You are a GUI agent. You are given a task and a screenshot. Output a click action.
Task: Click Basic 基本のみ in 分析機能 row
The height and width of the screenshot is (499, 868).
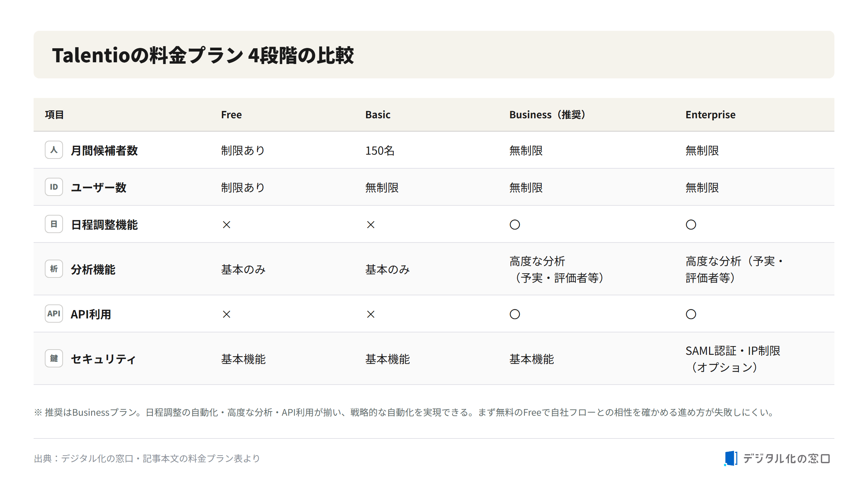(x=387, y=270)
